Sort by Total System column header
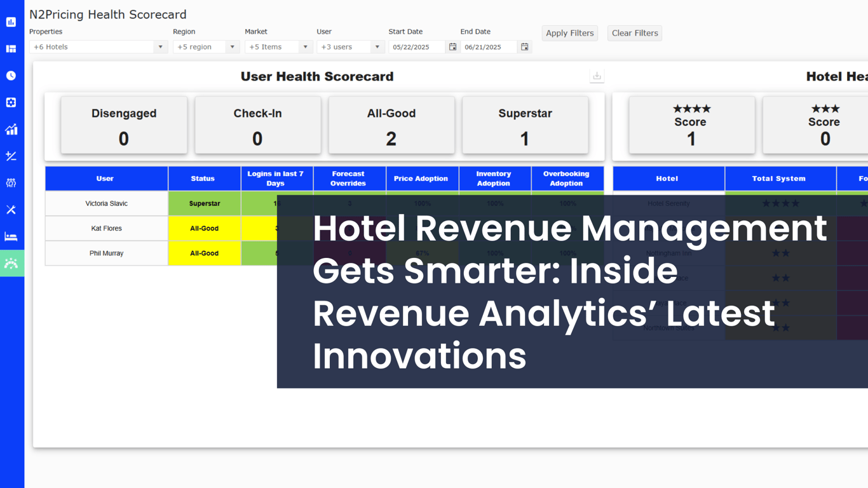Viewport: 868px width, 488px height. tap(780, 179)
